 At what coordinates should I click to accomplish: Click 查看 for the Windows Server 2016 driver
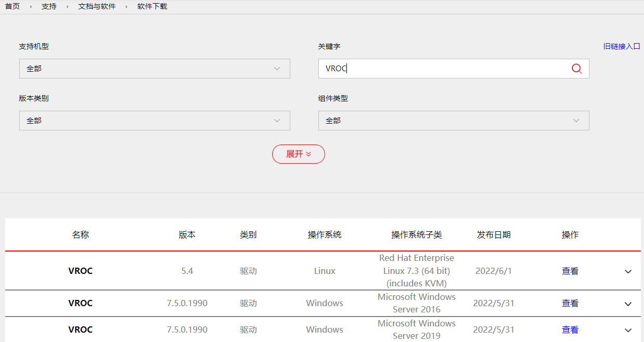click(x=570, y=303)
